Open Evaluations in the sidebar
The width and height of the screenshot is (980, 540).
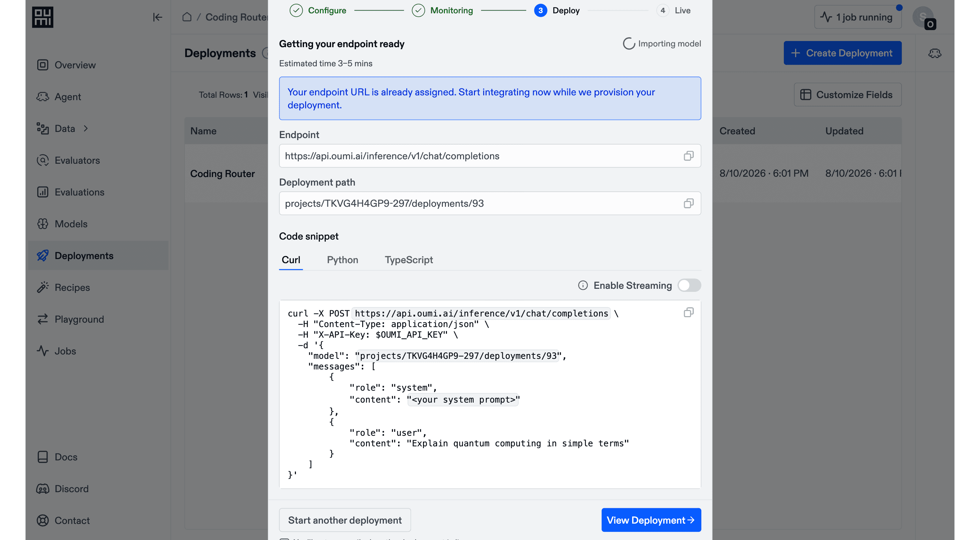click(x=98, y=192)
